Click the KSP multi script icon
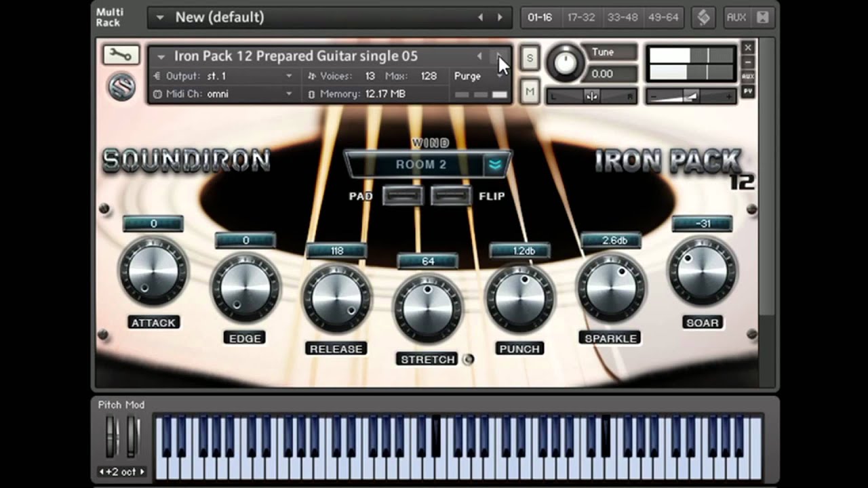868x488 pixels. tap(703, 17)
